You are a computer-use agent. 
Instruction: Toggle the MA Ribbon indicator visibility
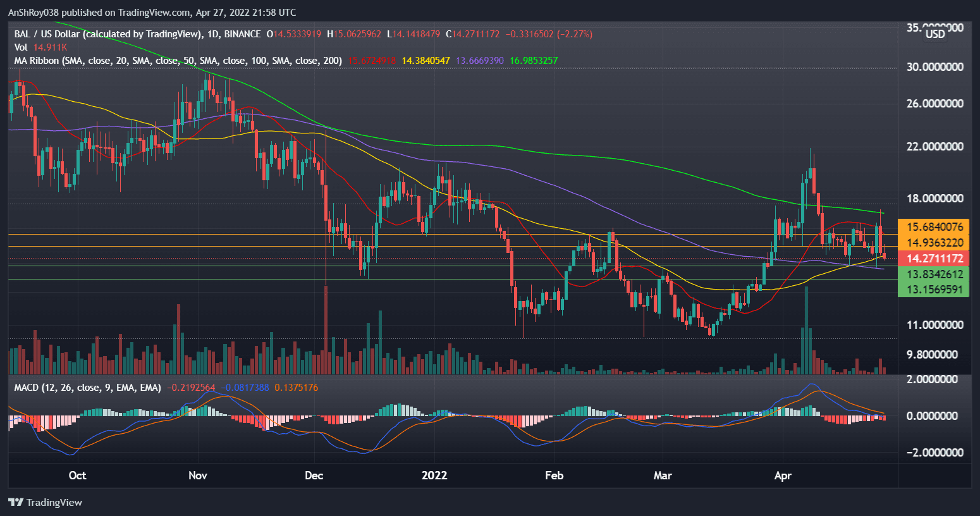[x=37, y=61]
